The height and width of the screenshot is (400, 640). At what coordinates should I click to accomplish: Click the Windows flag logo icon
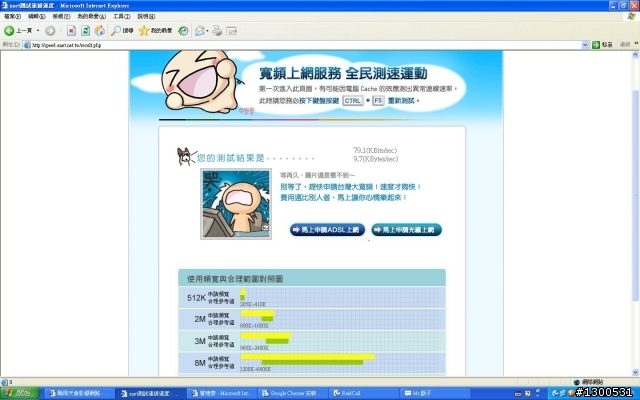[632, 16]
